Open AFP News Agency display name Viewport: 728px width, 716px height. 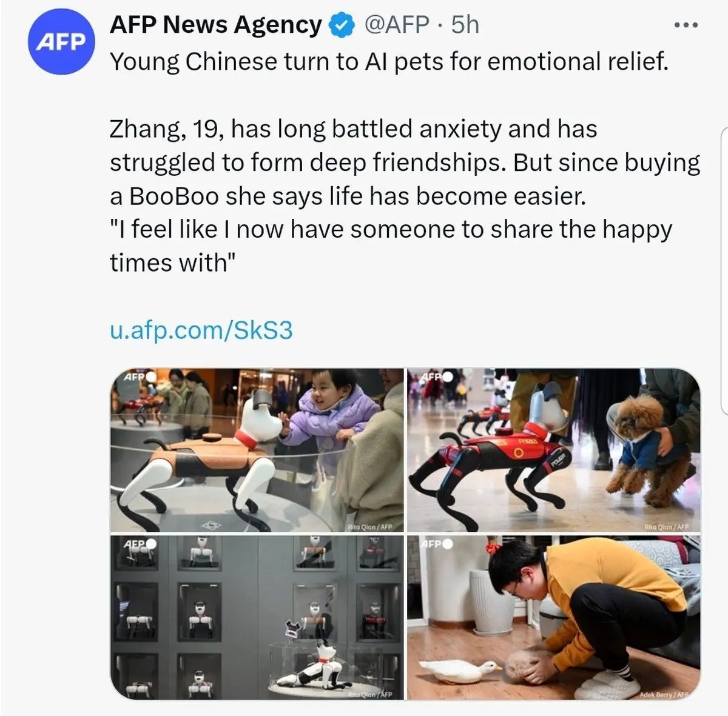click(215, 25)
